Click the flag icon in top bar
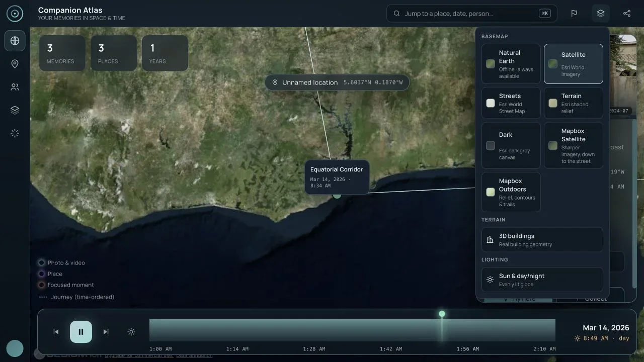The height and width of the screenshot is (362, 644). click(574, 14)
